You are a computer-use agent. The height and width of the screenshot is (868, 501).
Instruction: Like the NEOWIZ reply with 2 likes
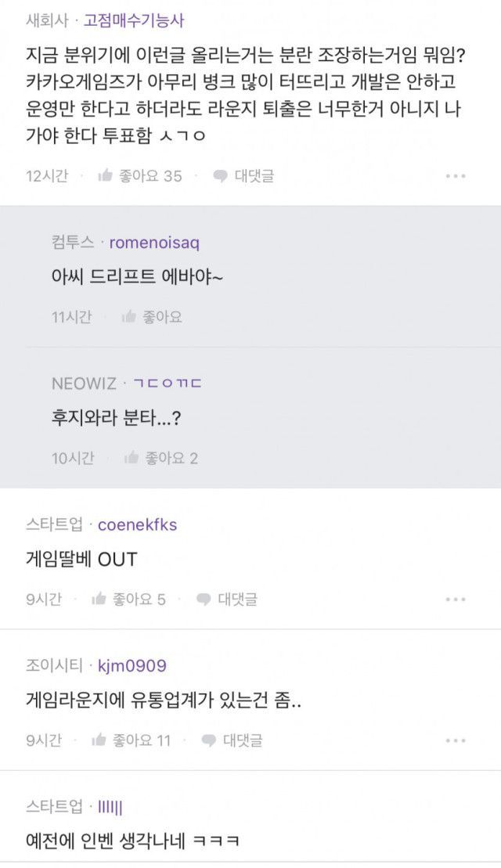tap(132, 458)
